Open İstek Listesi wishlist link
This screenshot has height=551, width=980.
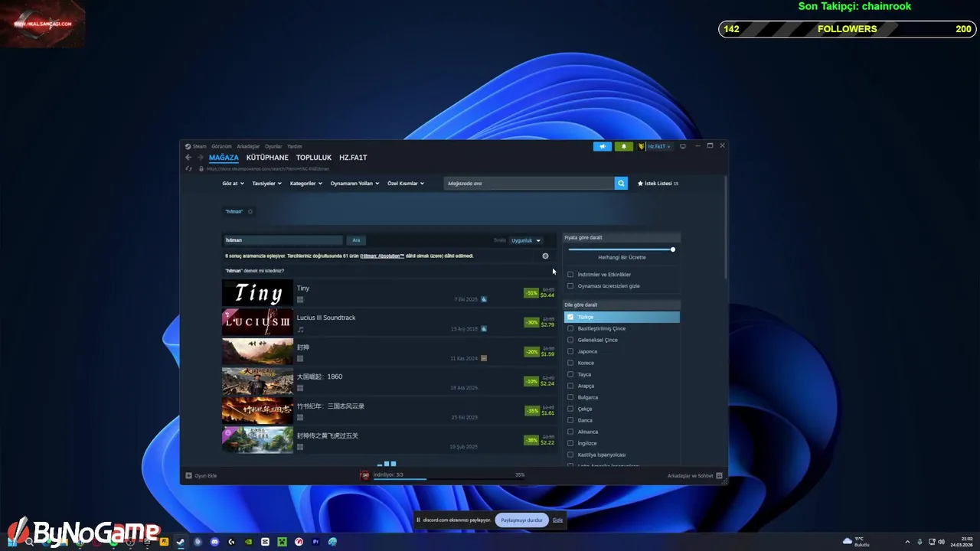(658, 184)
